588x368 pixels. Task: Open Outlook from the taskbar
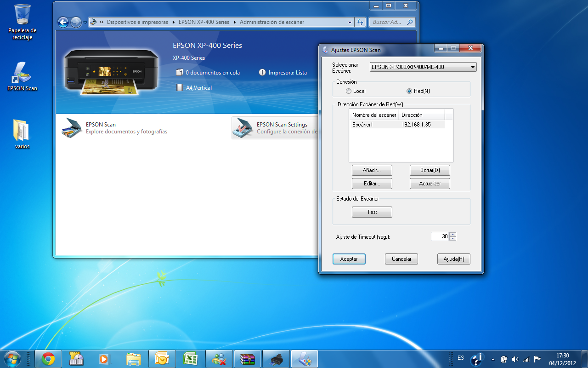coord(162,358)
